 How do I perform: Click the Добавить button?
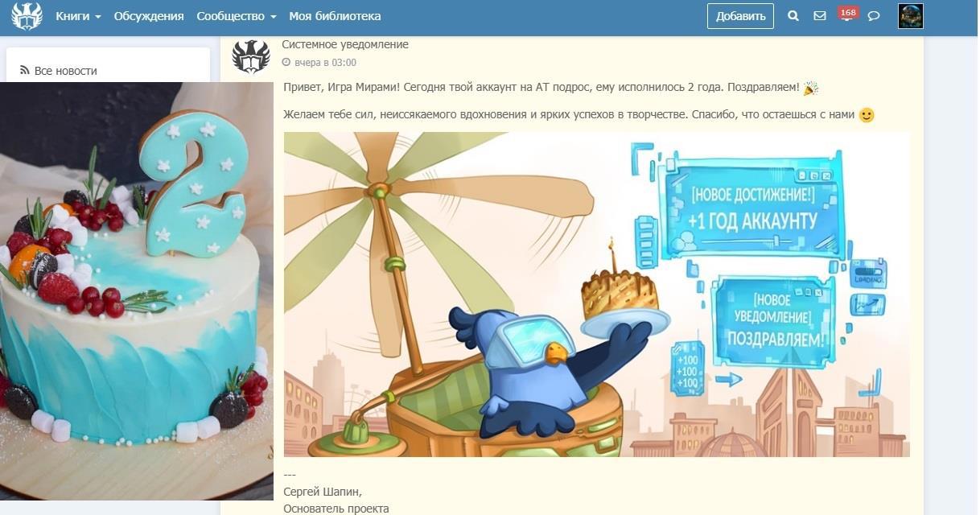click(x=740, y=16)
